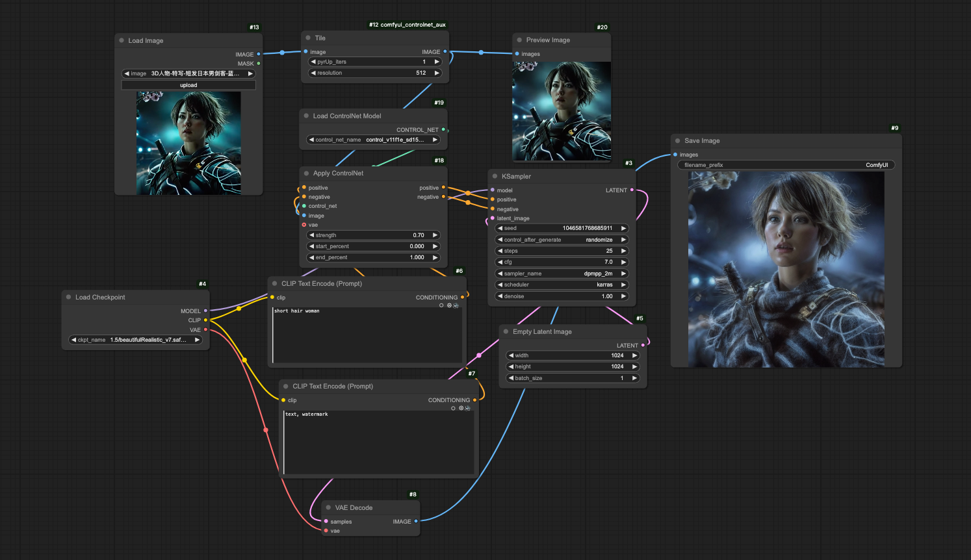Collapse the Apply ControlNet node with its dot
This screenshot has width=971, height=560.
[x=306, y=173]
